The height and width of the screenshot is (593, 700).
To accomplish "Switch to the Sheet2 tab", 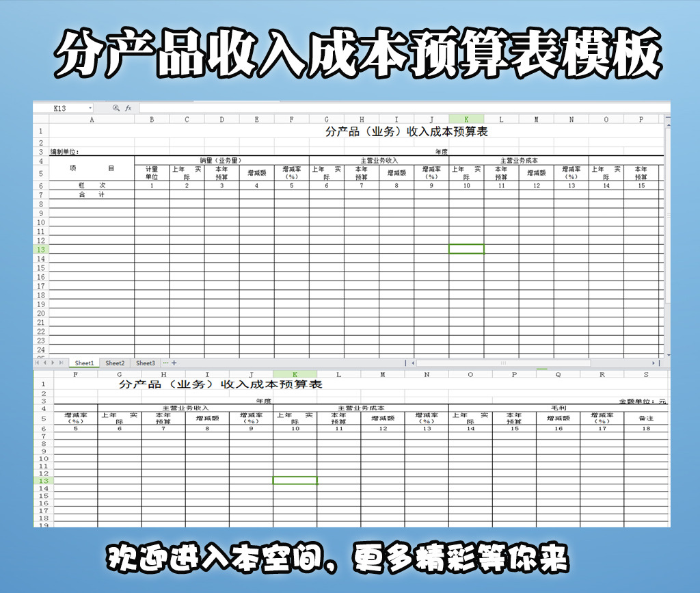I will (114, 363).
